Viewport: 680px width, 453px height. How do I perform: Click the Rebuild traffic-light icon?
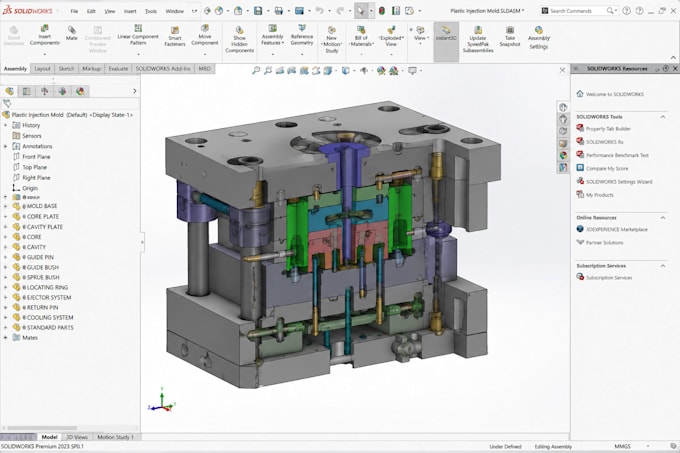[382, 11]
